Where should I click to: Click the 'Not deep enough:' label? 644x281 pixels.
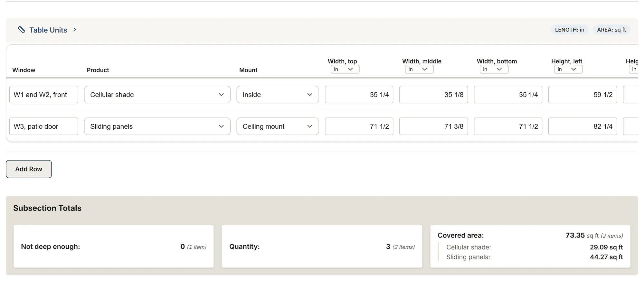click(51, 247)
